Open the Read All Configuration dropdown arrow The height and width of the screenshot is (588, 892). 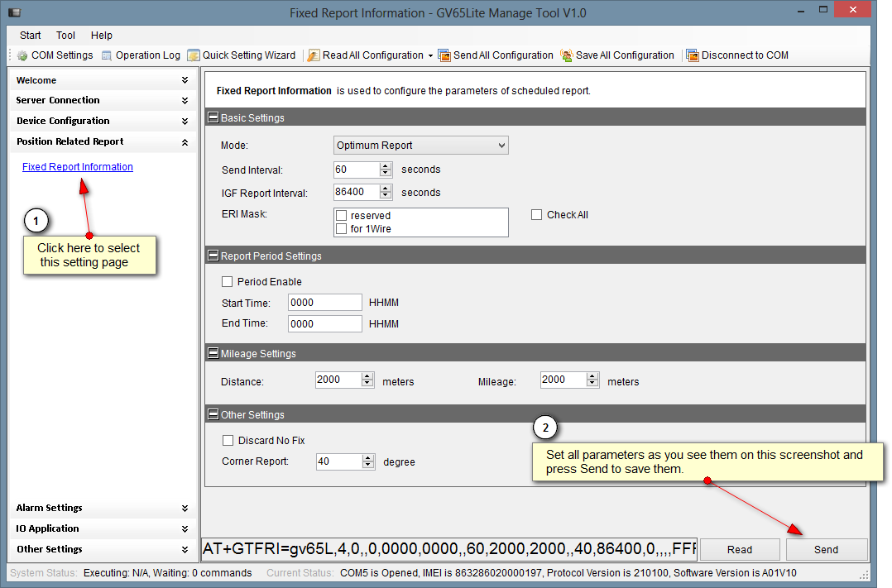[430, 55]
